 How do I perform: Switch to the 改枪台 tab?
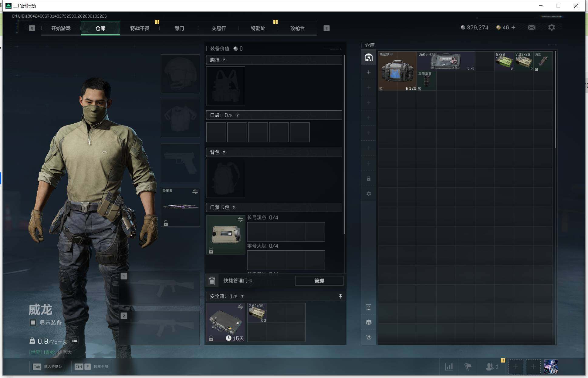pos(297,28)
